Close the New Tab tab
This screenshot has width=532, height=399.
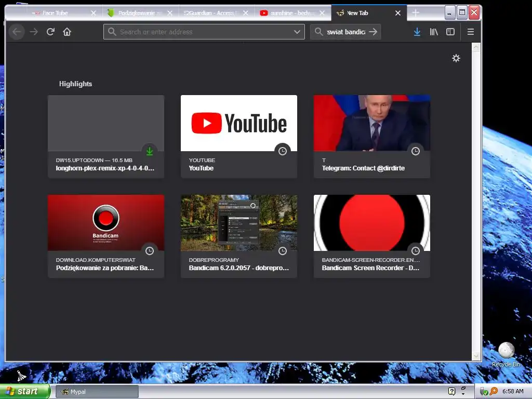pyautogui.click(x=398, y=13)
